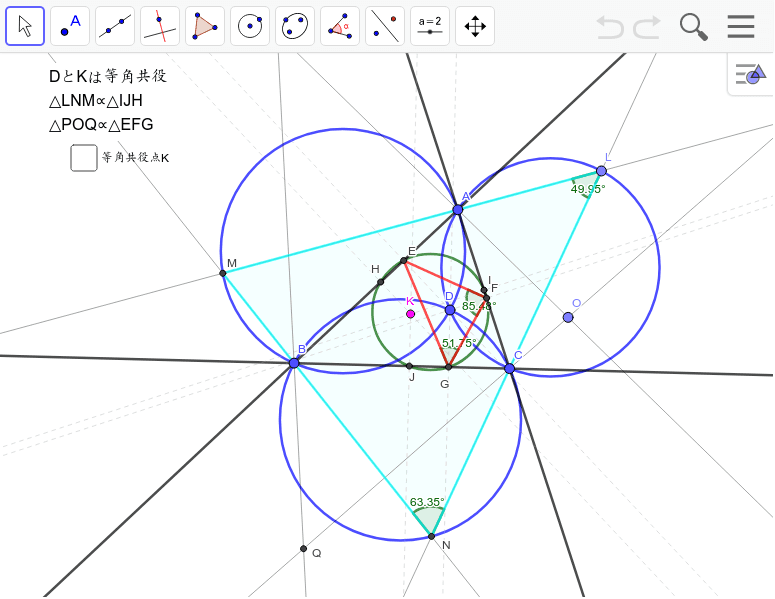The height and width of the screenshot is (599, 775).
Task: Select the Perpendicular Line tool
Action: pos(160,26)
